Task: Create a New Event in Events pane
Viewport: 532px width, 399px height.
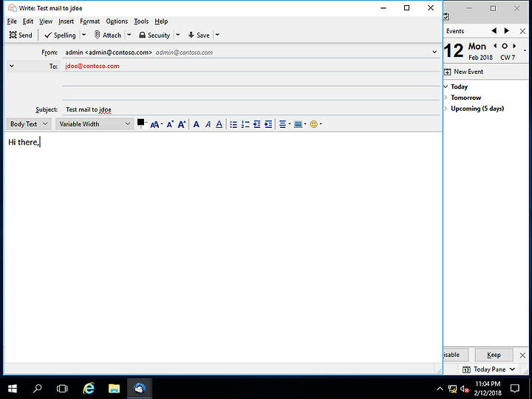Action: click(464, 72)
